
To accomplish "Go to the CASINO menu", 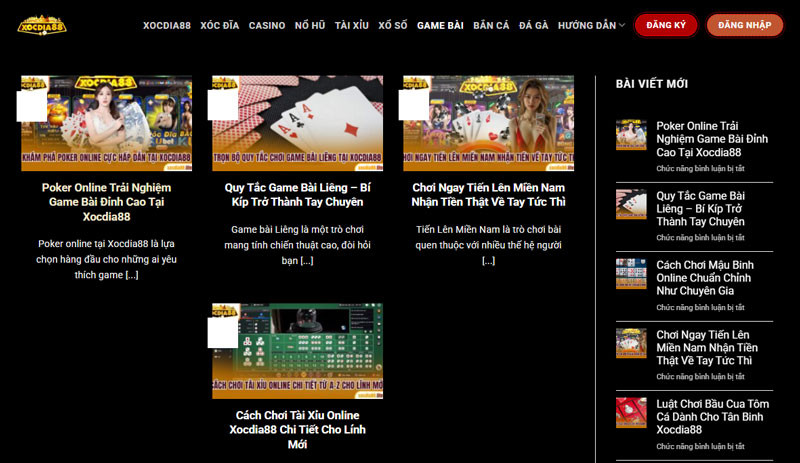I will click(x=267, y=26).
